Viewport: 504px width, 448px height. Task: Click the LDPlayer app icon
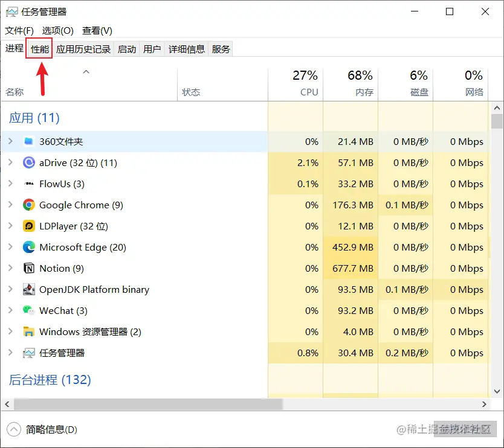coord(28,226)
